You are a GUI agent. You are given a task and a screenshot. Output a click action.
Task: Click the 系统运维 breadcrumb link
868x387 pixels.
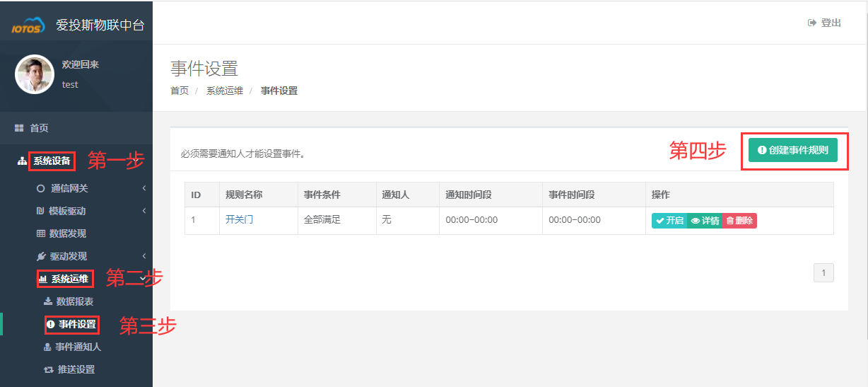[225, 91]
